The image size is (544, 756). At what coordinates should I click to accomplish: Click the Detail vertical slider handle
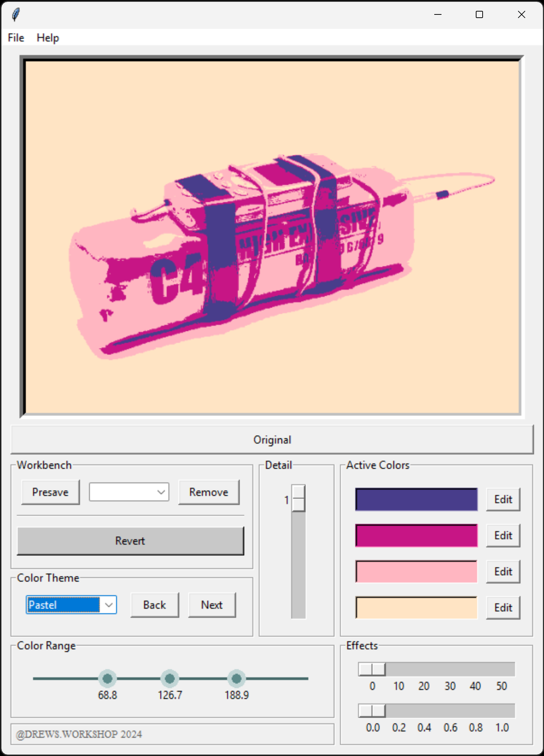click(298, 498)
